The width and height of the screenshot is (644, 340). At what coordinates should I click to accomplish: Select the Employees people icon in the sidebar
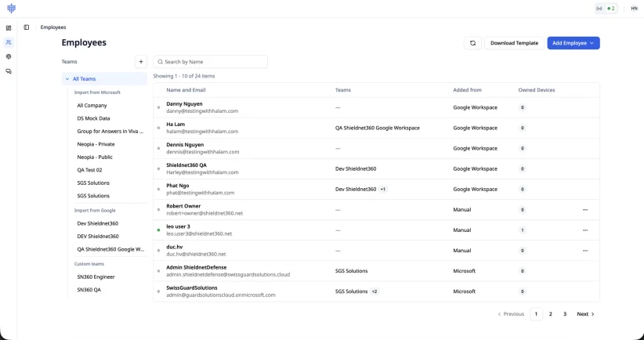9,42
